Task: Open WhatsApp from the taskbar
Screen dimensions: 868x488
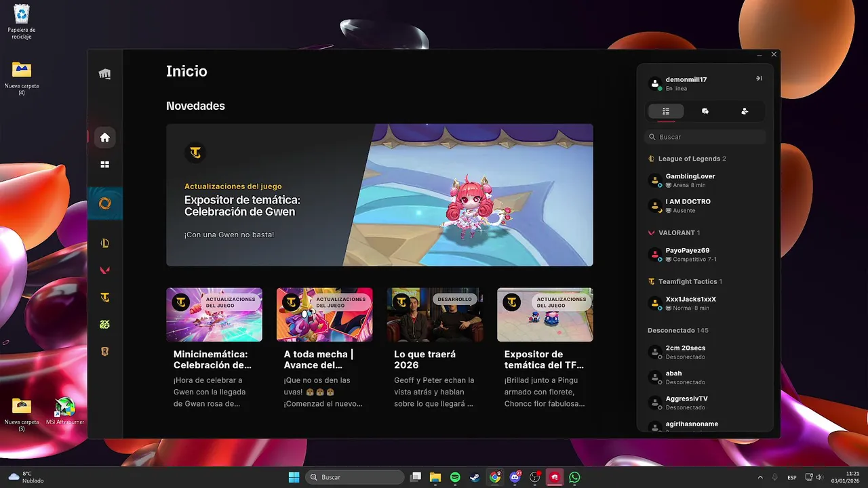Action: [575, 477]
